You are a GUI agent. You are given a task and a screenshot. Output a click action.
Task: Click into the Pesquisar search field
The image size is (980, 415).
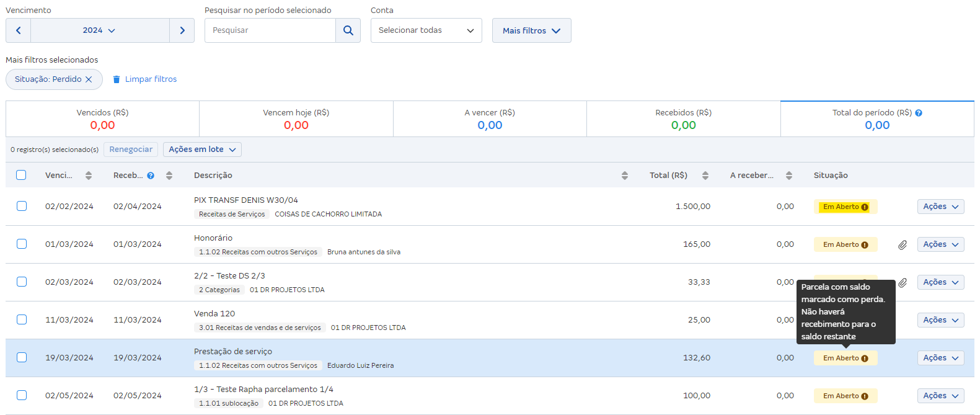pos(270,30)
